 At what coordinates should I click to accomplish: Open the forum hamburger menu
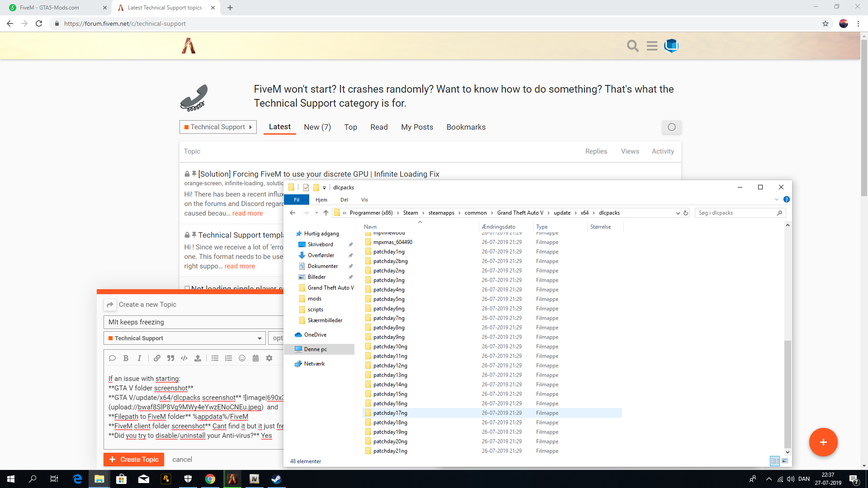click(x=652, y=46)
